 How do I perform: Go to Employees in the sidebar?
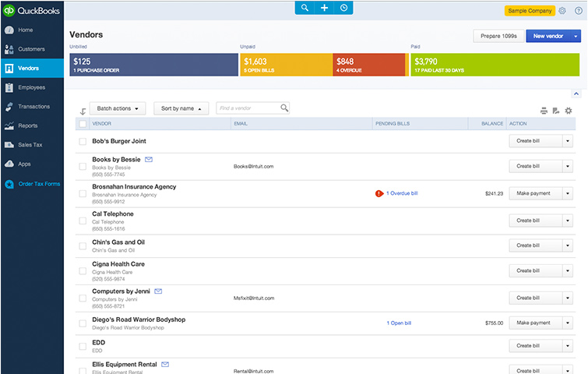32,87
